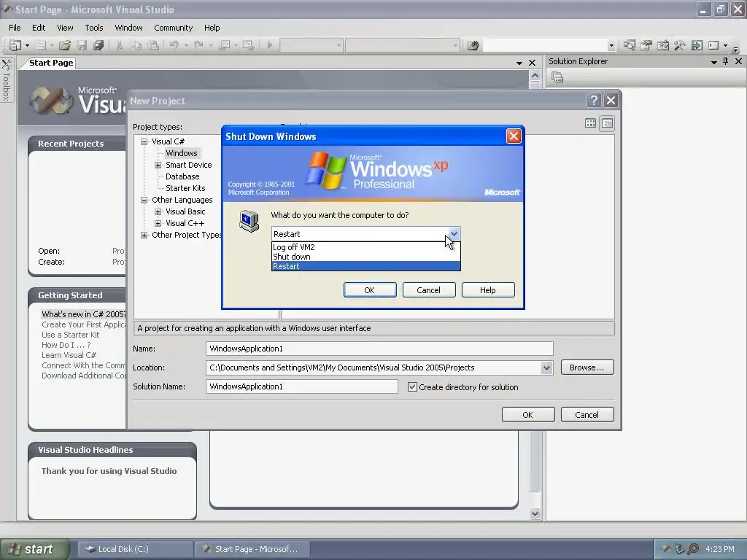Click OK in the New Project dialog
Viewport: 747px width, 560px height.
528,415
